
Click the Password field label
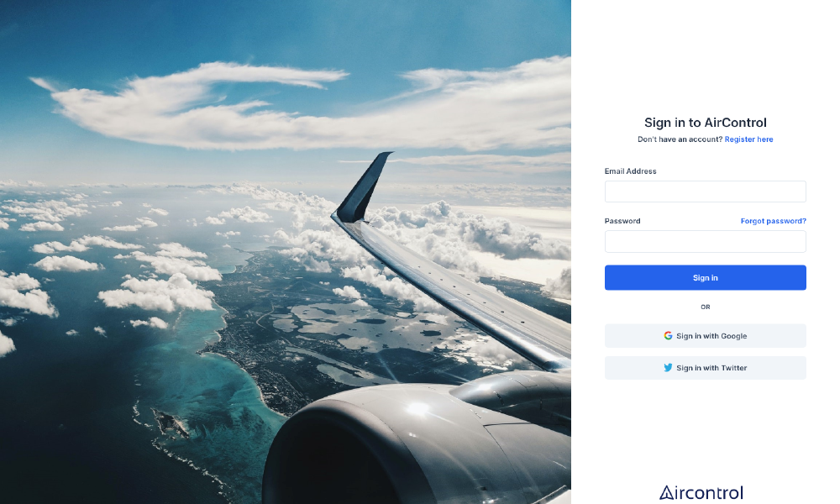pos(622,221)
